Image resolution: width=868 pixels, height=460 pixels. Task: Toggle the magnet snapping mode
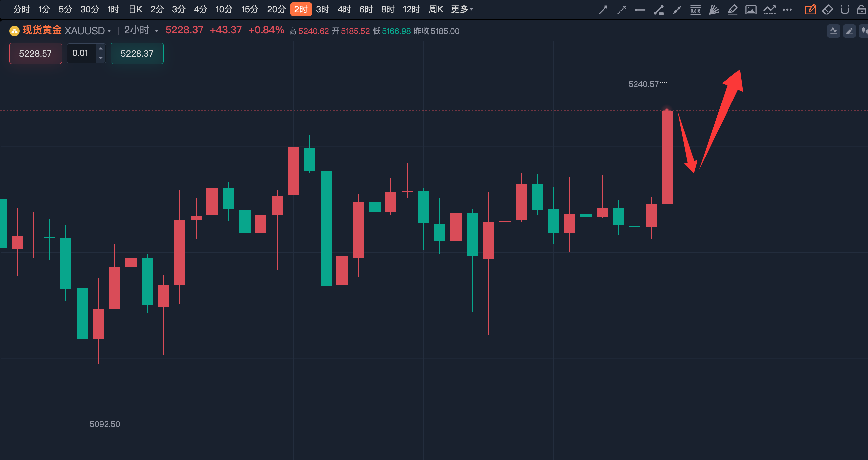845,10
